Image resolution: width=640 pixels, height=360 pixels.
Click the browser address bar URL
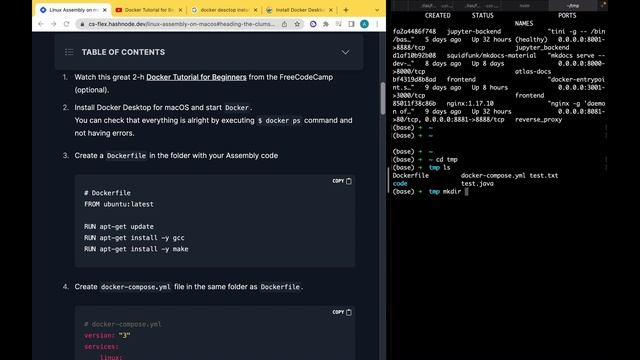[x=182, y=24]
